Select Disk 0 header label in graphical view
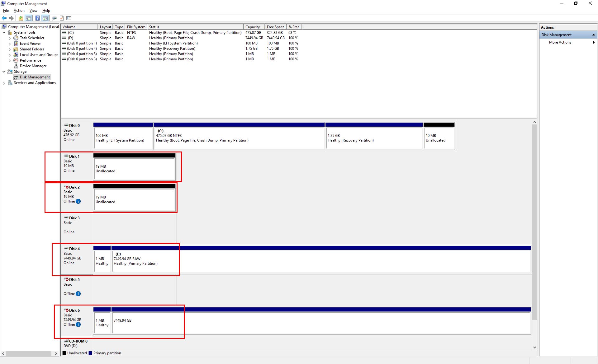Screen dimensions: 598x364 click(x=77, y=136)
